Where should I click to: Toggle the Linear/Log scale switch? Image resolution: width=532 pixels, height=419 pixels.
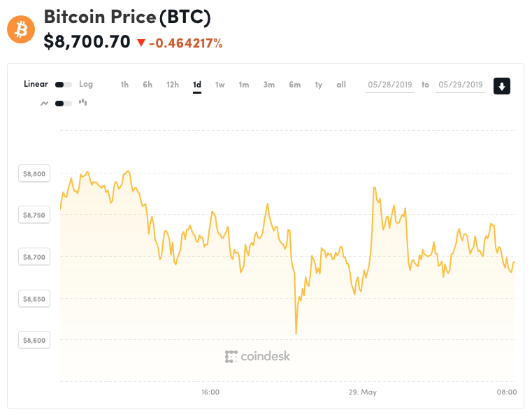[63, 85]
